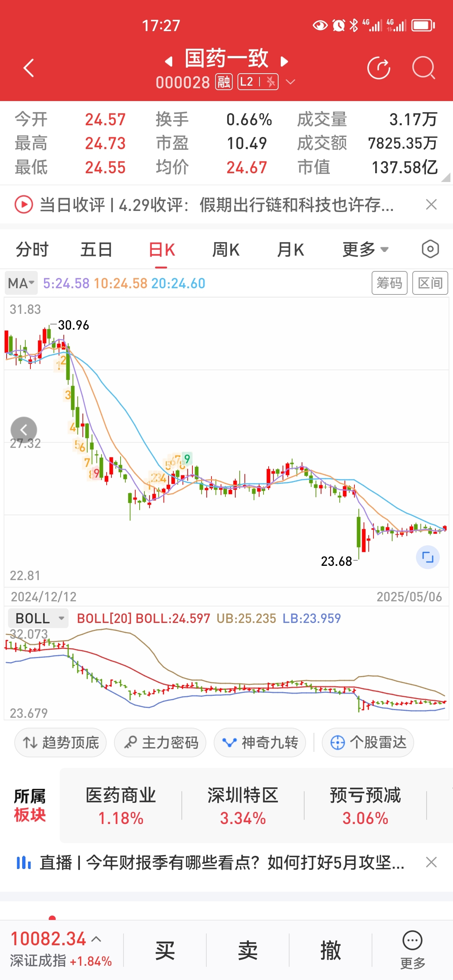453x980 pixels.
Task: Expand quote details corner triangle
Action: pos(445,177)
